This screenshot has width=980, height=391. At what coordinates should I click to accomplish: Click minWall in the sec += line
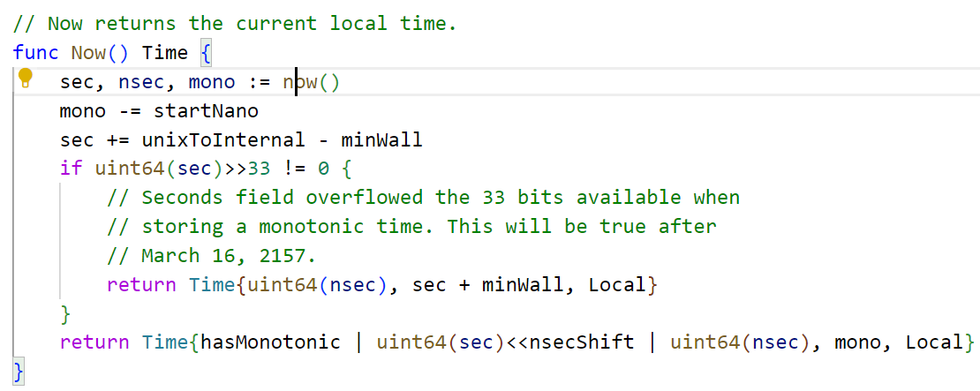[x=381, y=140]
